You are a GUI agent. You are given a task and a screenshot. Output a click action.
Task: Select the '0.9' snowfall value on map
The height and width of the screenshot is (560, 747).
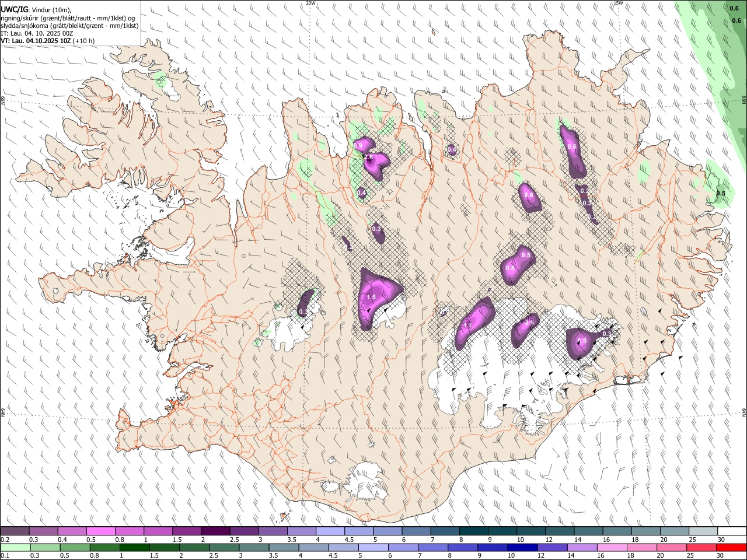(x=358, y=145)
